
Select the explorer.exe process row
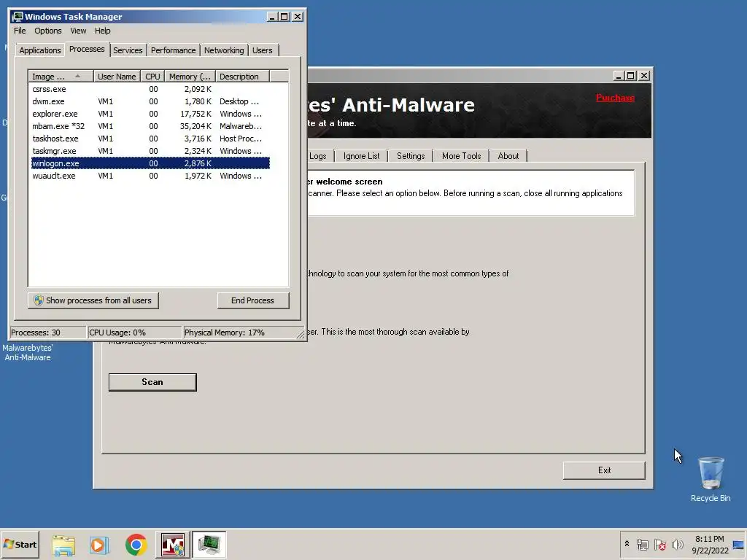[x=150, y=114]
